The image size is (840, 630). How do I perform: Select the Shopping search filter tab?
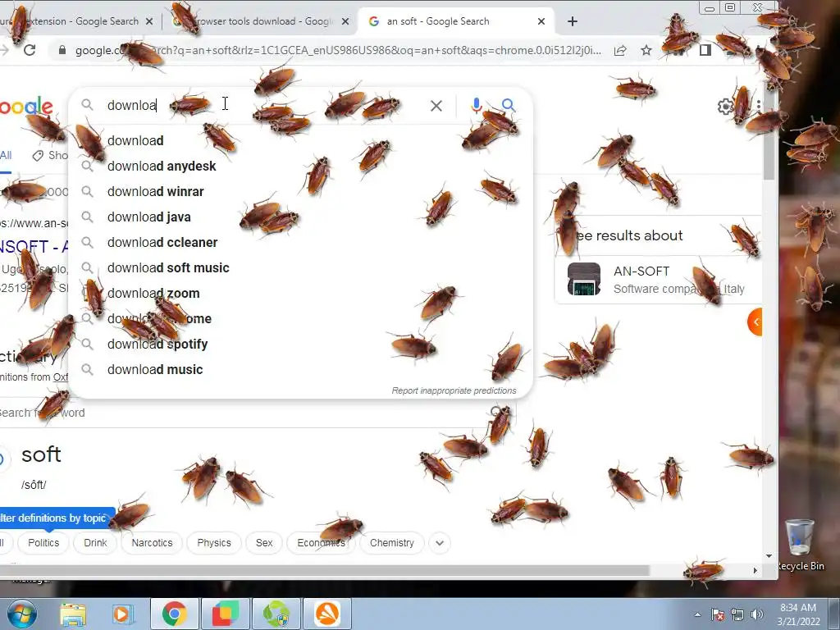[51, 155]
